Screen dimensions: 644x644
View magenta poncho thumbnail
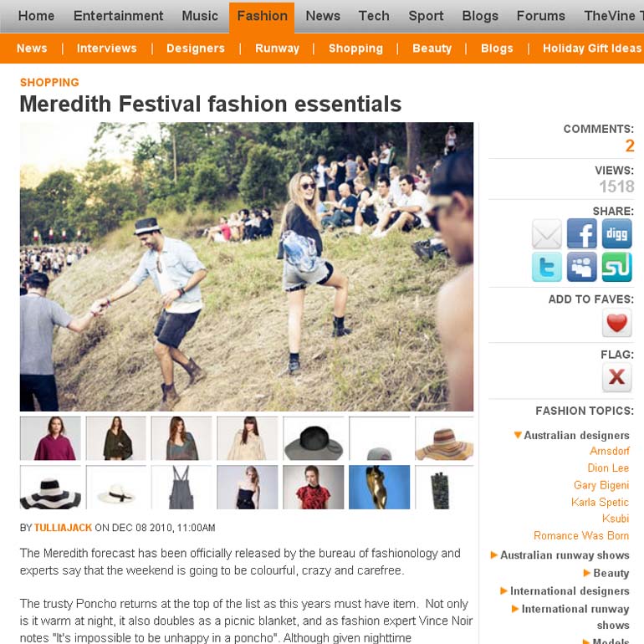(x=50, y=438)
